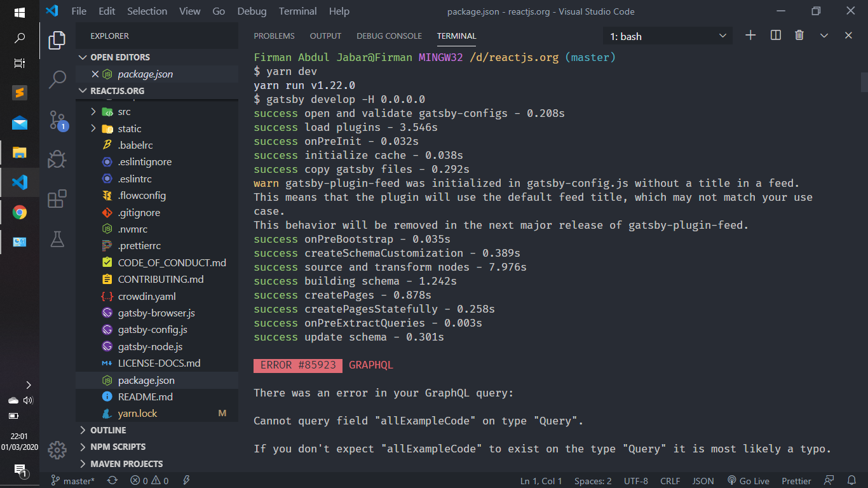Viewport: 868px width, 488px height.
Task: Close package.json in Open Editors
Action: click(95, 74)
